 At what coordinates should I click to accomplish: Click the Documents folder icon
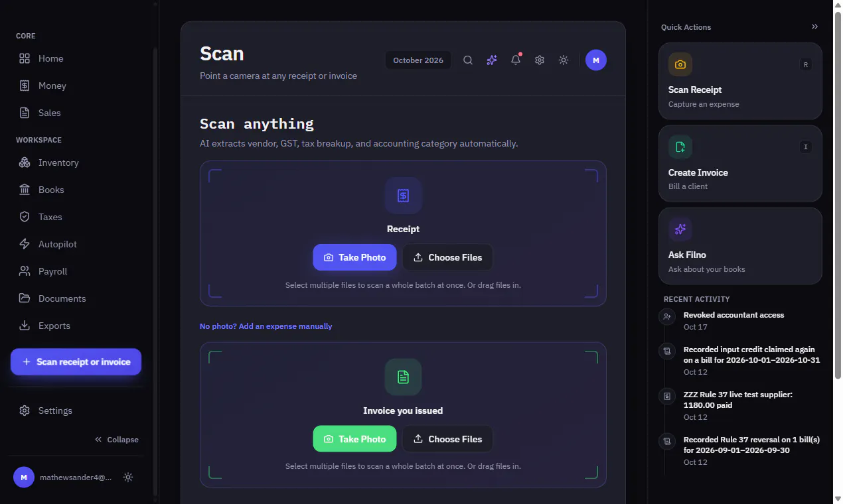pos(25,298)
